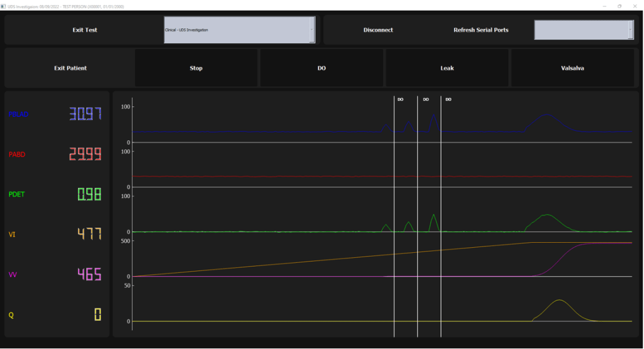Open the Clinical - UDS Investigation dropdown
Viewport: 644px width, 349px height.
[x=239, y=30]
